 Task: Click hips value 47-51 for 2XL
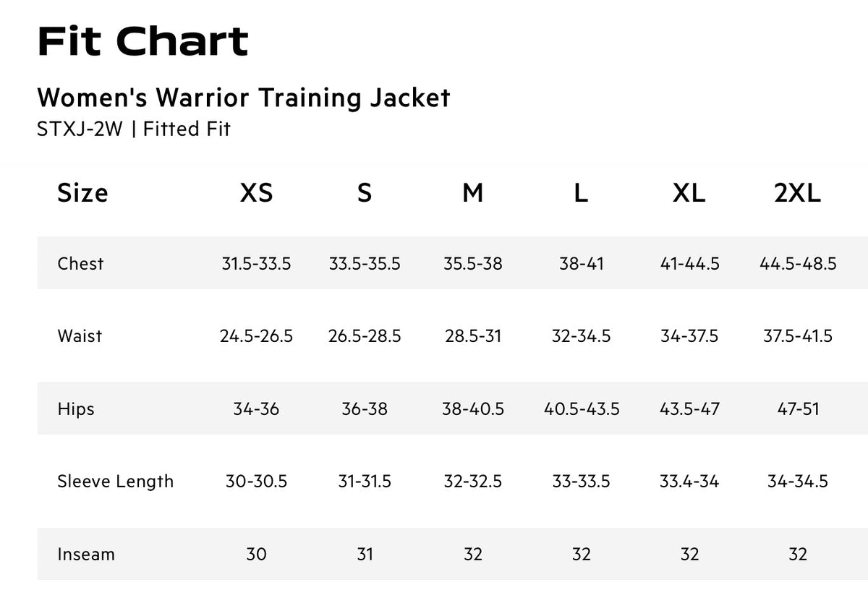[798, 408]
